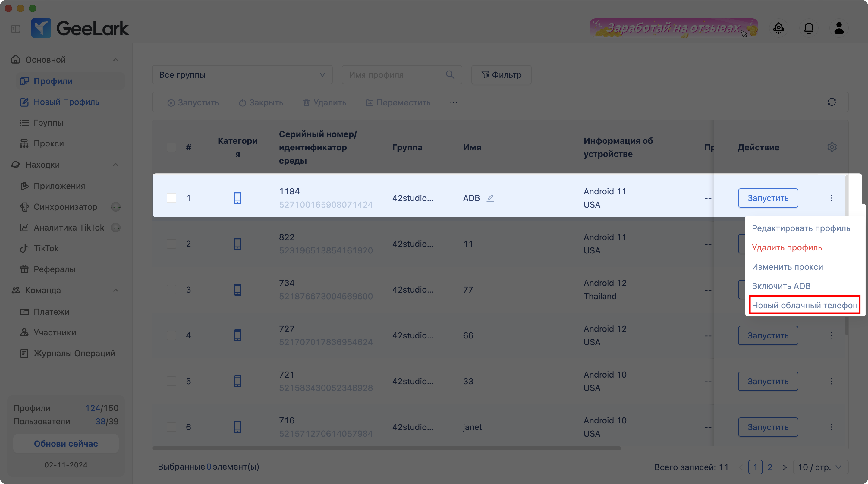Check the row 3 checkbox
868x484 pixels.
tap(171, 290)
